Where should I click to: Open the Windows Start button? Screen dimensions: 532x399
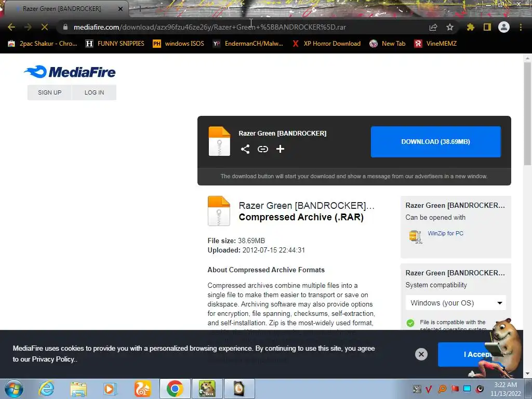click(14, 389)
